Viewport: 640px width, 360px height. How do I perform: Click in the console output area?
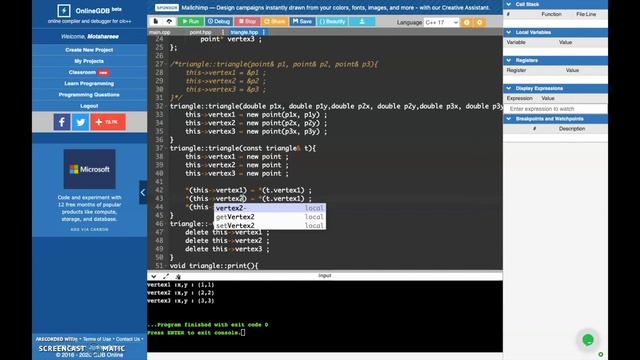pyautogui.click(x=325, y=316)
